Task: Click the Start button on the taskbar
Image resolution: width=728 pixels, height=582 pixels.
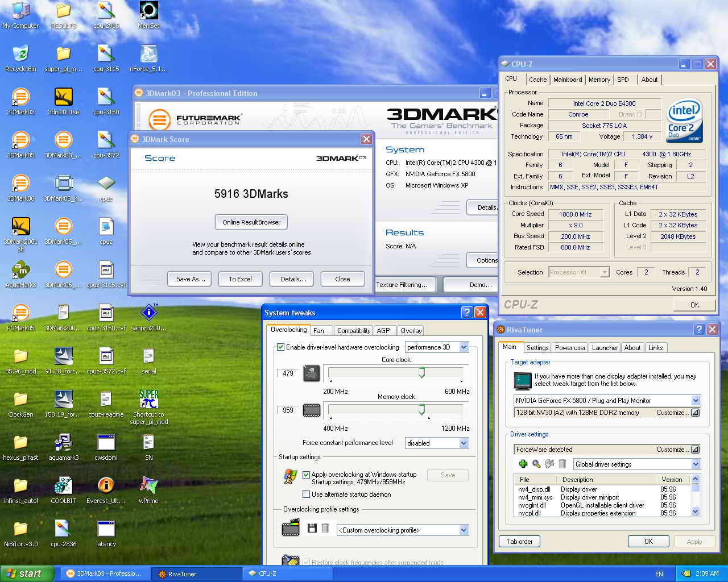Action: click(x=27, y=573)
